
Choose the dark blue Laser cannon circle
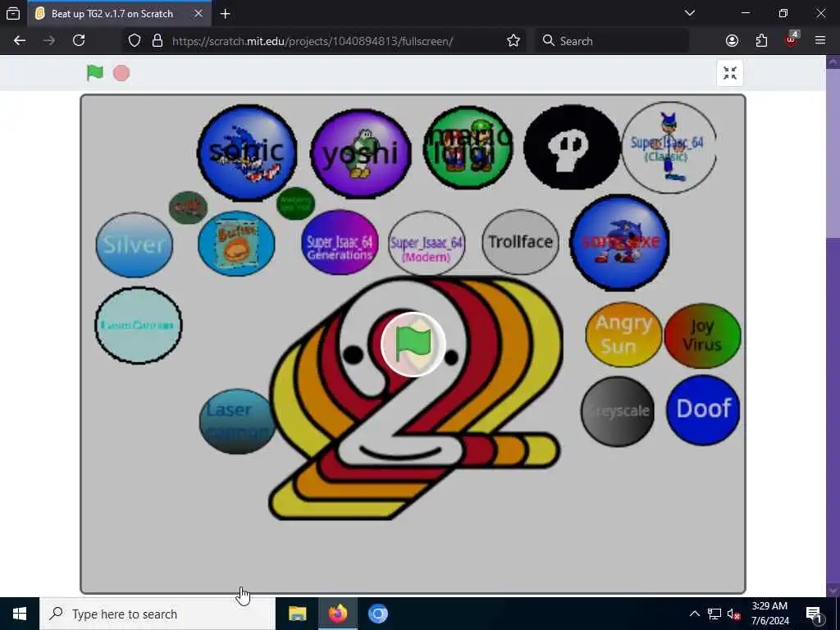pos(237,421)
